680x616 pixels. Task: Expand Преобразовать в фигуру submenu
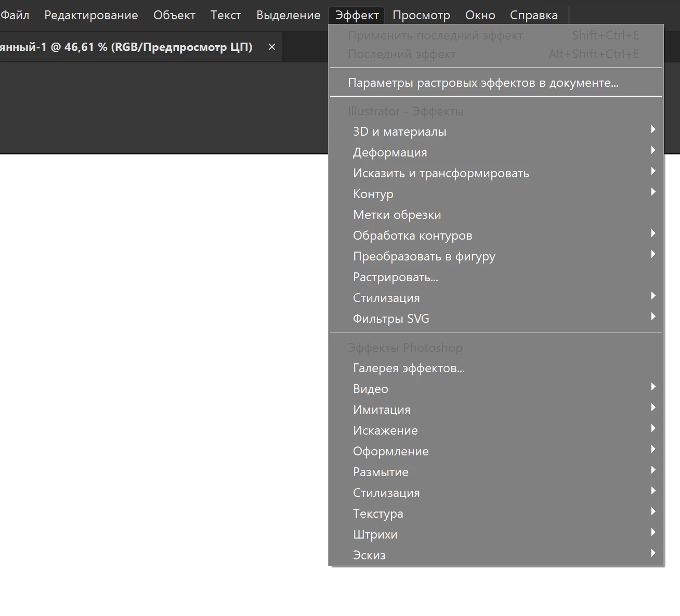[x=496, y=256]
